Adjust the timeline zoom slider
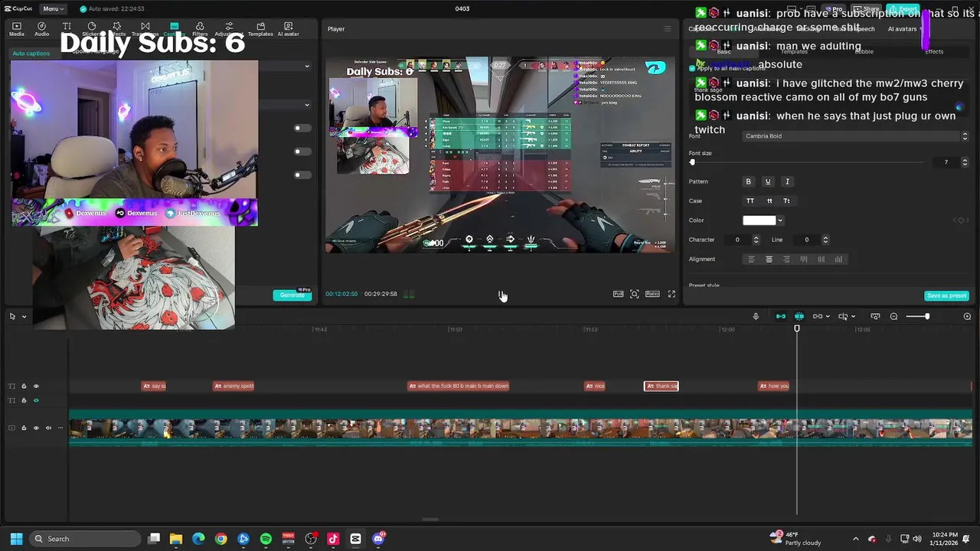This screenshot has height=551, width=980. (927, 316)
